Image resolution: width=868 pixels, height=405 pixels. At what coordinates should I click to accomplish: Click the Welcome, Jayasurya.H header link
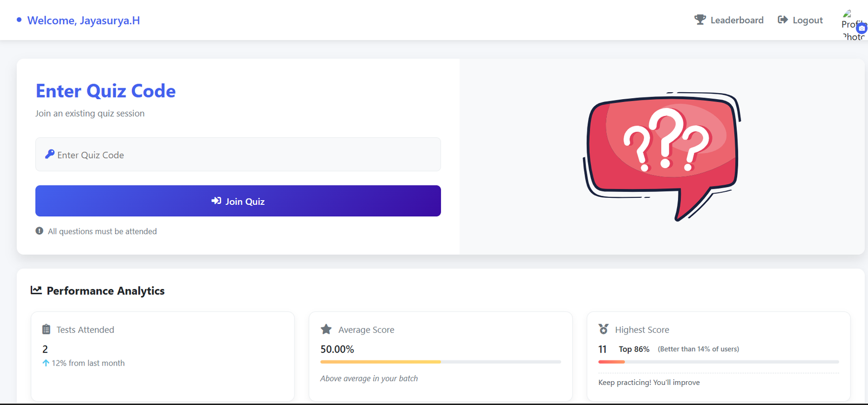(x=84, y=21)
